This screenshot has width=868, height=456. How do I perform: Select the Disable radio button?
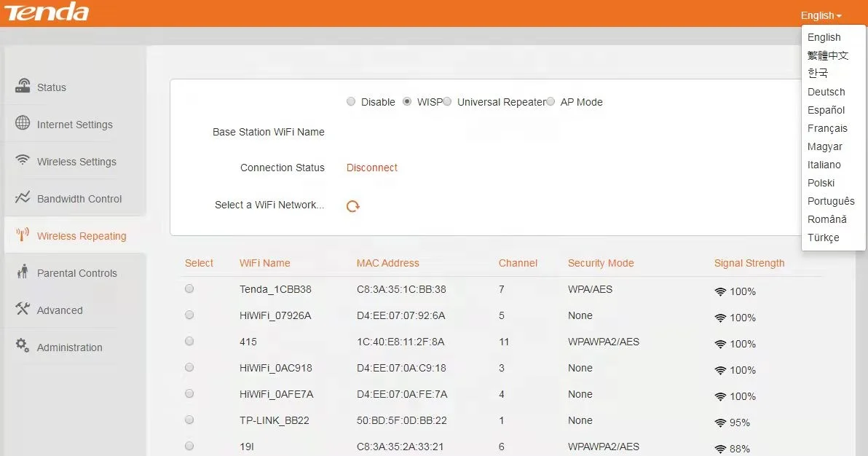(x=351, y=102)
